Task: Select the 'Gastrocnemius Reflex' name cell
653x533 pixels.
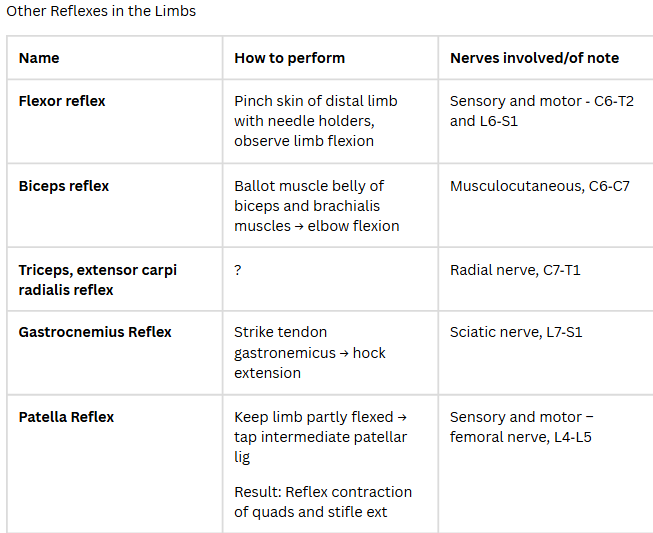Action: tap(95, 332)
